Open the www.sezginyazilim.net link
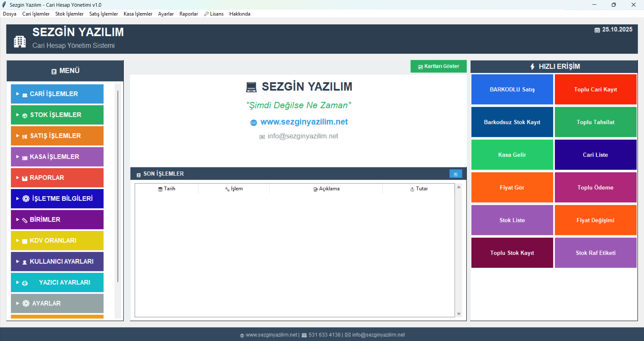The width and height of the screenshot is (644, 341). point(304,122)
